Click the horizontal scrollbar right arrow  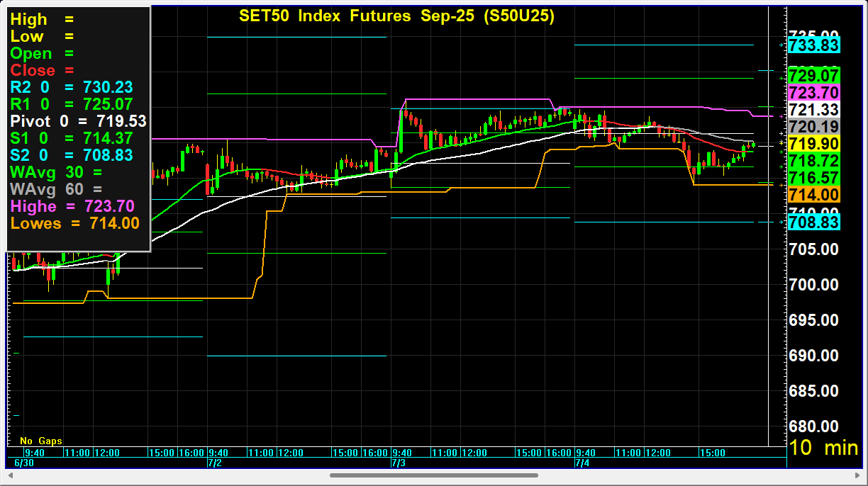[857, 475]
